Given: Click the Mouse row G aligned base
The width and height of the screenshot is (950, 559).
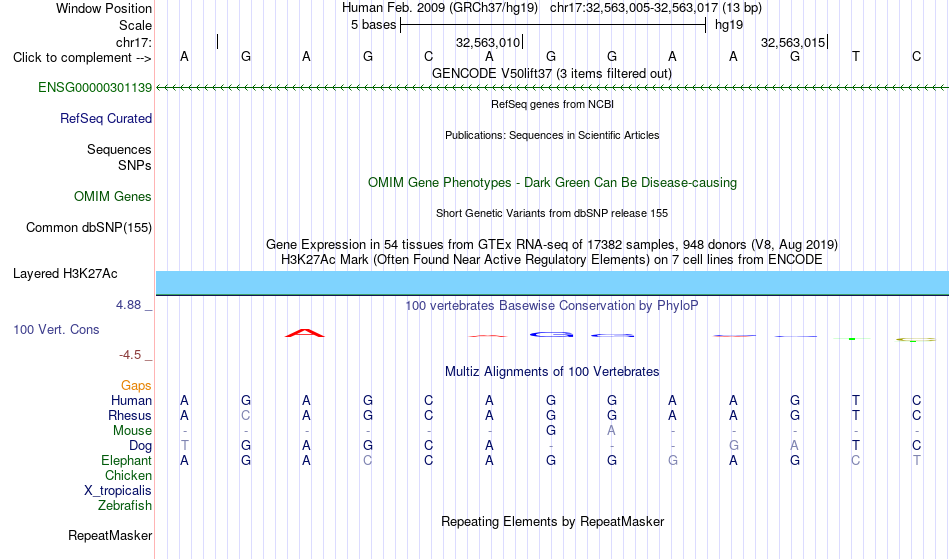Looking at the screenshot, I should click(551, 431).
